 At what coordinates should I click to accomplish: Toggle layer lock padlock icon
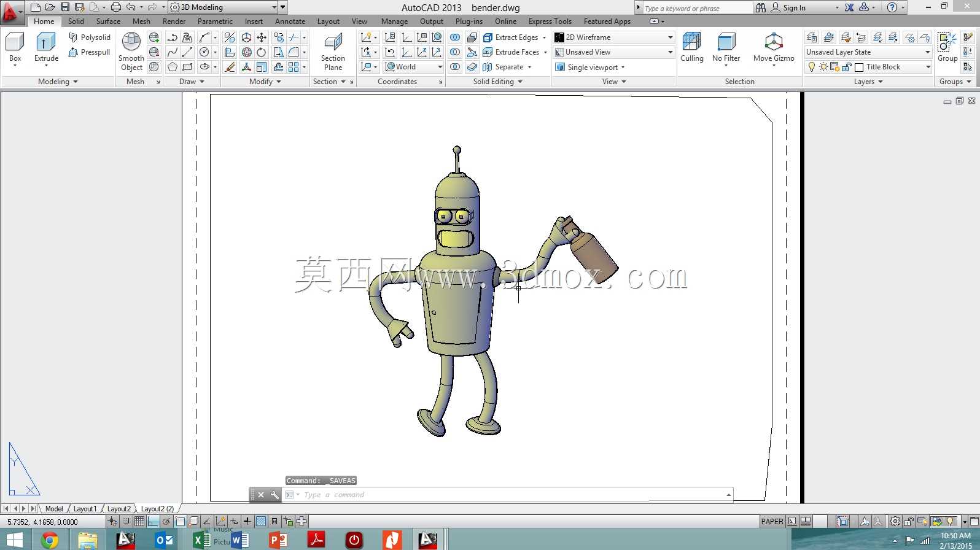point(847,67)
